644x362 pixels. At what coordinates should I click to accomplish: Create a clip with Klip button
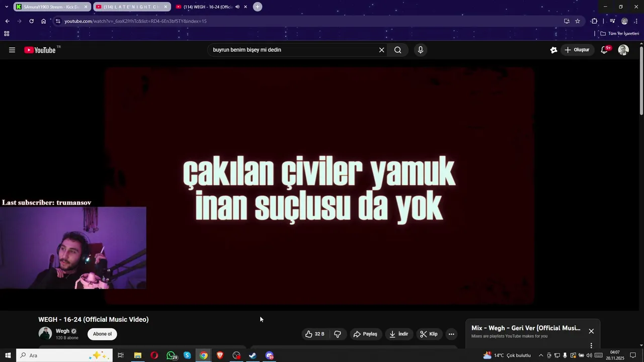(429, 334)
